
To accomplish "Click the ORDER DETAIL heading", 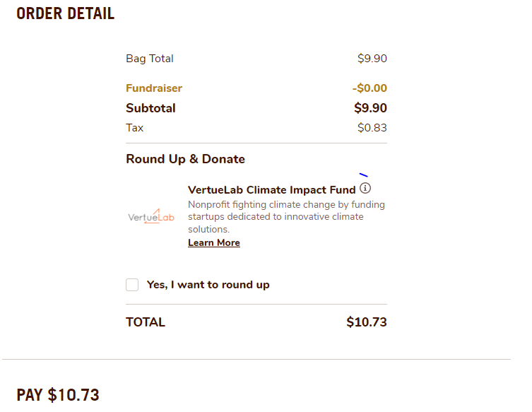I will click(x=65, y=13).
